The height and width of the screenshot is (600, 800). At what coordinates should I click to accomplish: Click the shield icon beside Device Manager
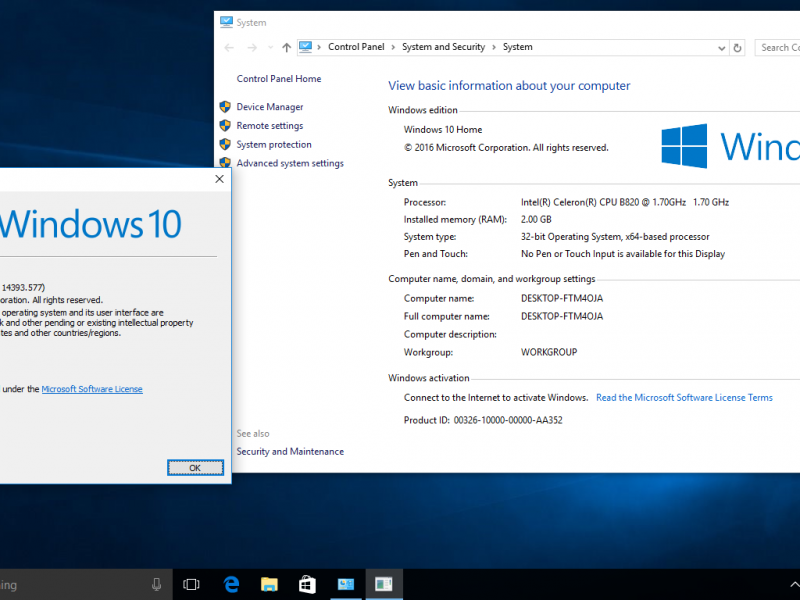(225, 107)
